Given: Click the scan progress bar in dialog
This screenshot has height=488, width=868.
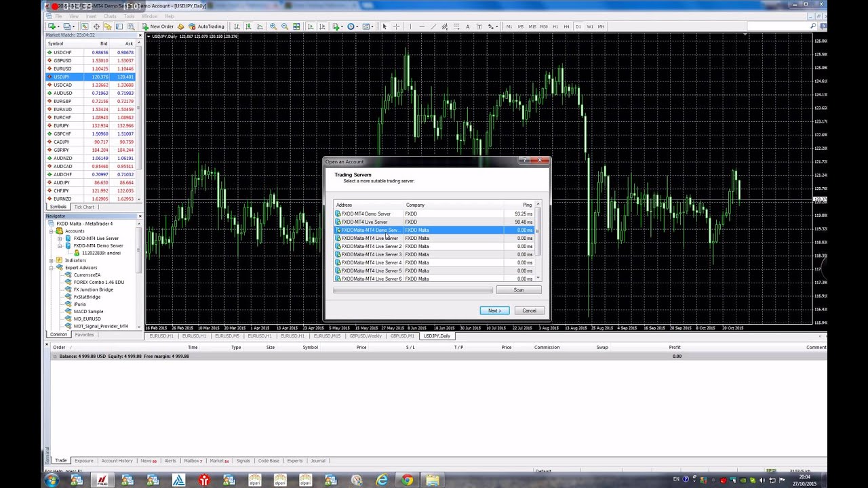Looking at the screenshot, I should click(x=412, y=290).
